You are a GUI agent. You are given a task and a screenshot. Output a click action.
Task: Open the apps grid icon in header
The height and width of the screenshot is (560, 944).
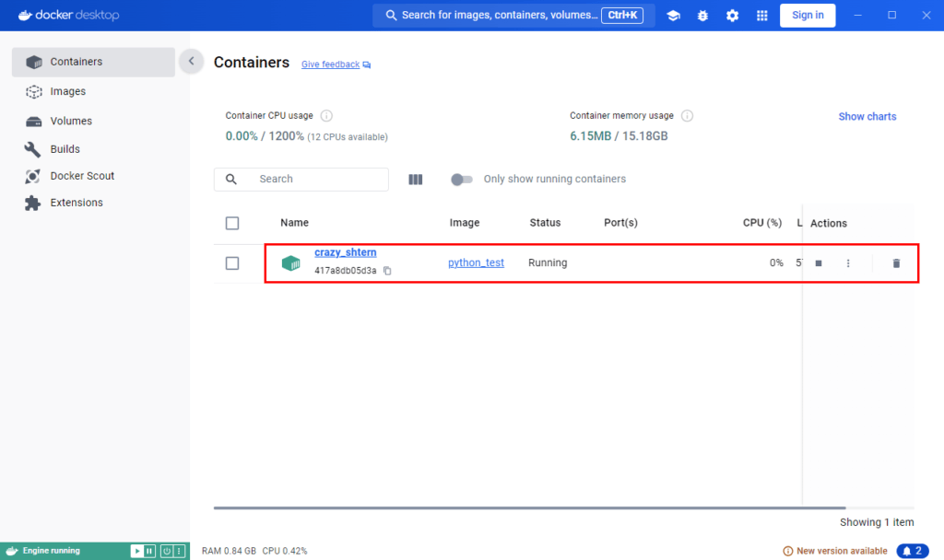[761, 16]
